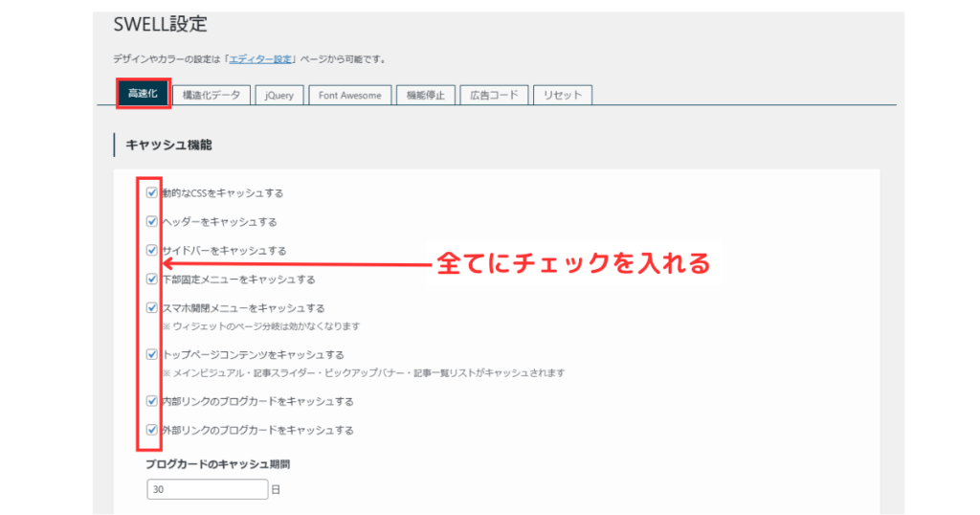
Task: Focus the ブログカードのキャッシュ期間 field
Action: coord(208,489)
